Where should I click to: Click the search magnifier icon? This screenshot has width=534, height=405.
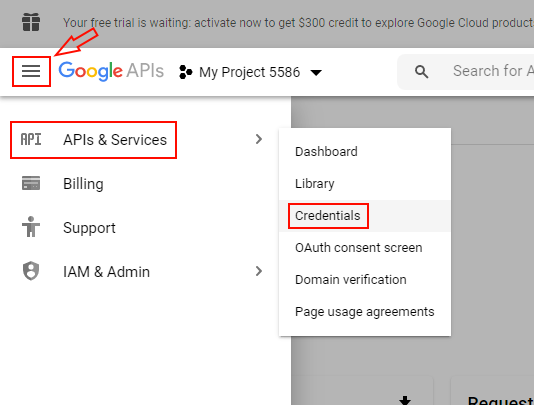421,72
